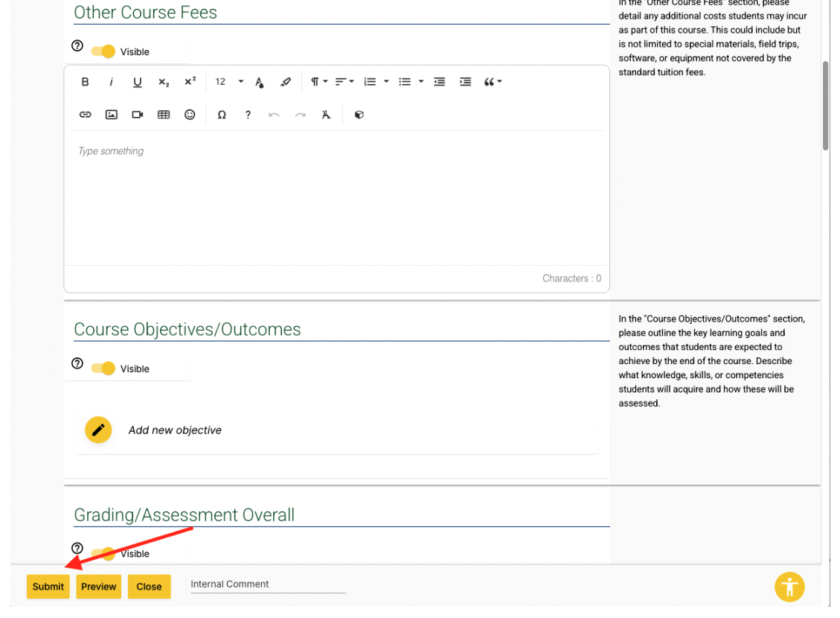
Task: Click the Preview button
Action: click(x=98, y=587)
